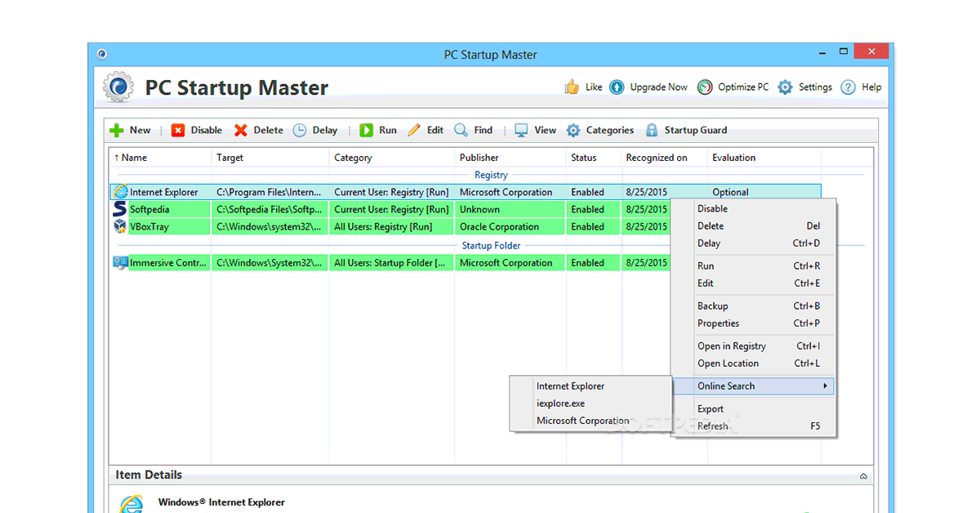Click the View monitor icon
The image size is (980, 513).
pos(521,131)
